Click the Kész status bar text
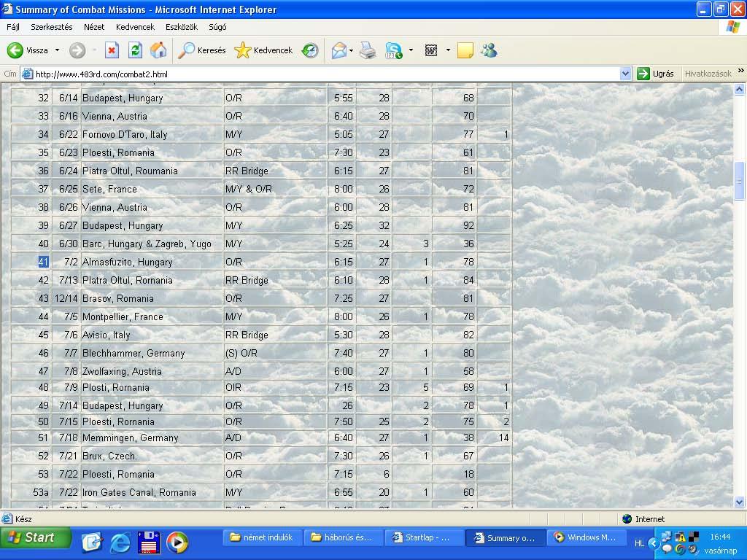Viewport: 747px width, 560px height. point(23,519)
